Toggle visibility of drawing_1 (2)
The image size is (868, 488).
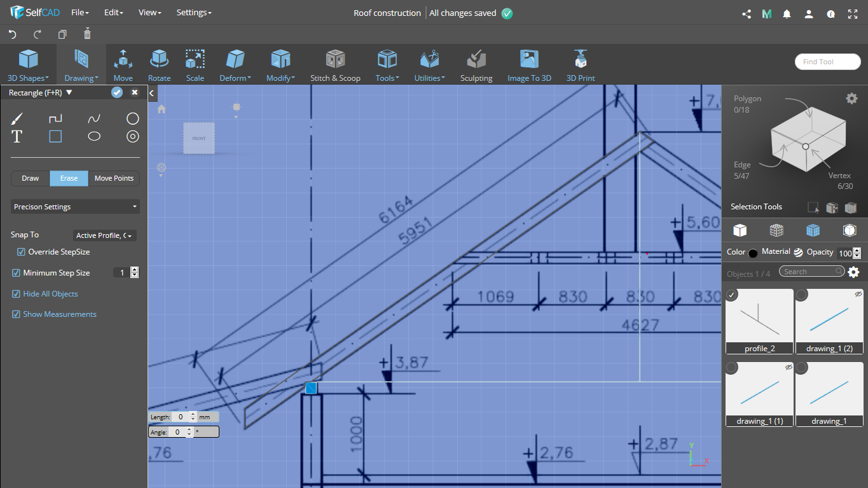pos(858,294)
